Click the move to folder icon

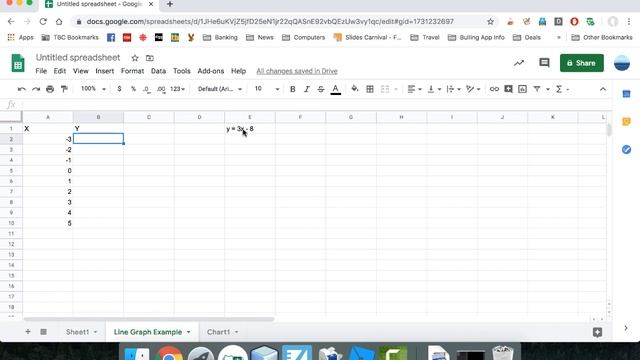(x=150, y=58)
